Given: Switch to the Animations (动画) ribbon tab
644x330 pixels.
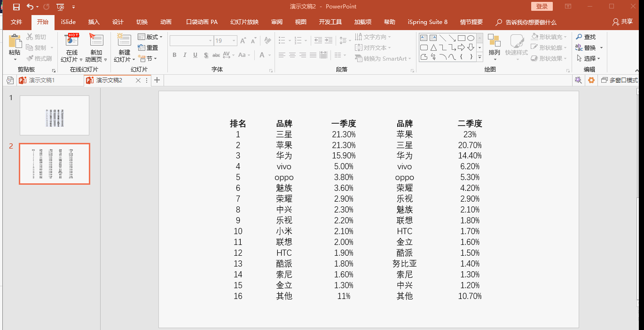Looking at the screenshot, I should (x=166, y=22).
